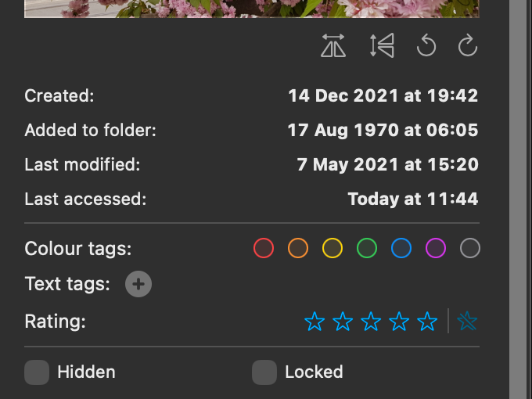Flip the image horizontally
This screenshot has height=399, width=532.
[333, 47]
